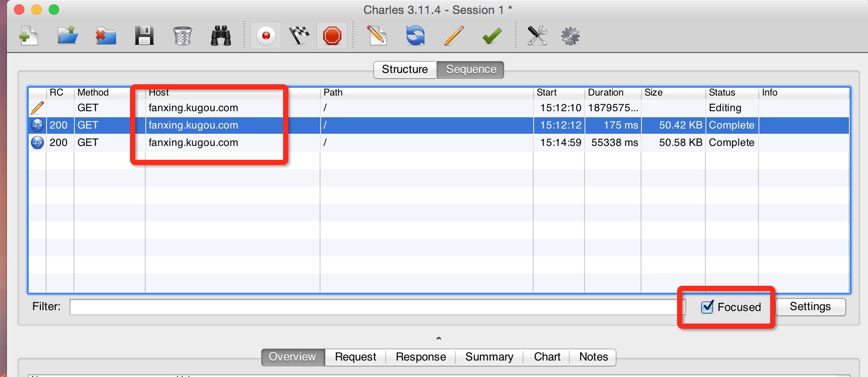Click the globe icon on the 55338 ms row
Image resolution: width=868 pixels, height=377 pixels.
tap(37, 143)
